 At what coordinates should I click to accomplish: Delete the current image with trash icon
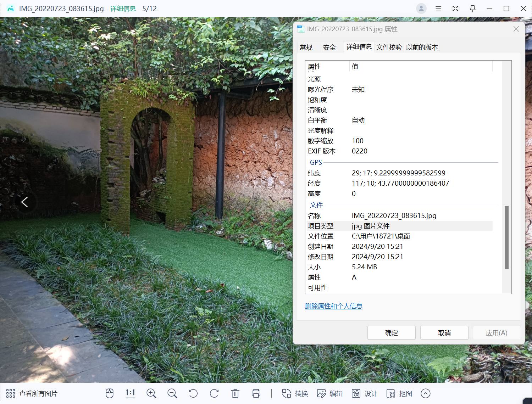[235, 393]
